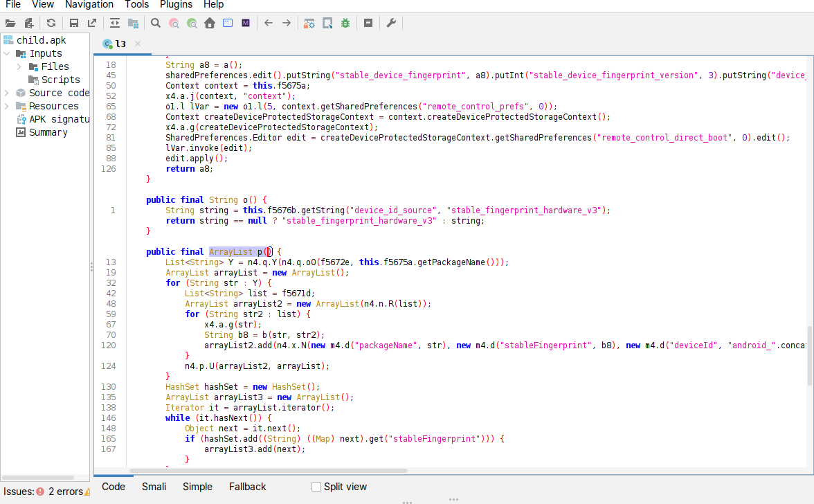Open Text search with magnifier icon
Screen dimensions: 814x504
(156, 23)
